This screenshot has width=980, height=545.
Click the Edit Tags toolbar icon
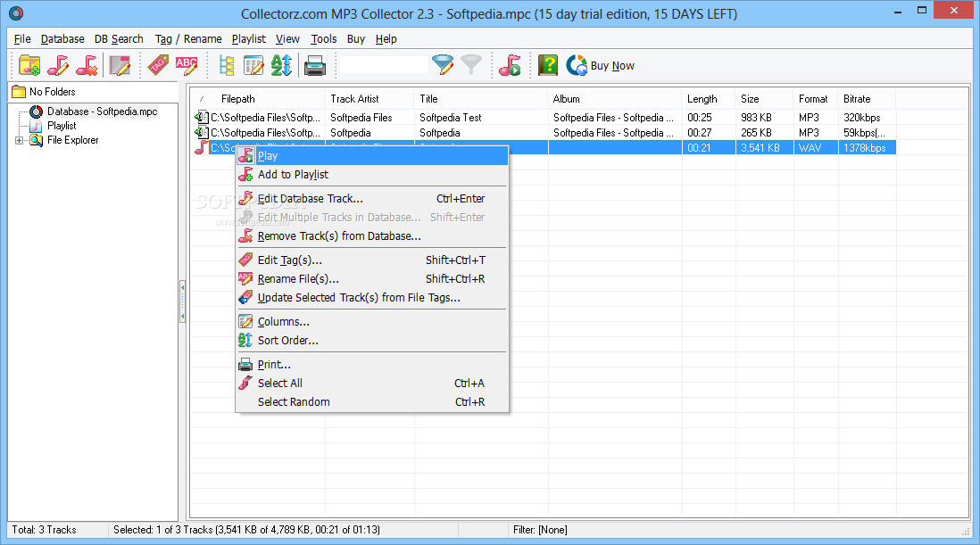pos(158,65)
